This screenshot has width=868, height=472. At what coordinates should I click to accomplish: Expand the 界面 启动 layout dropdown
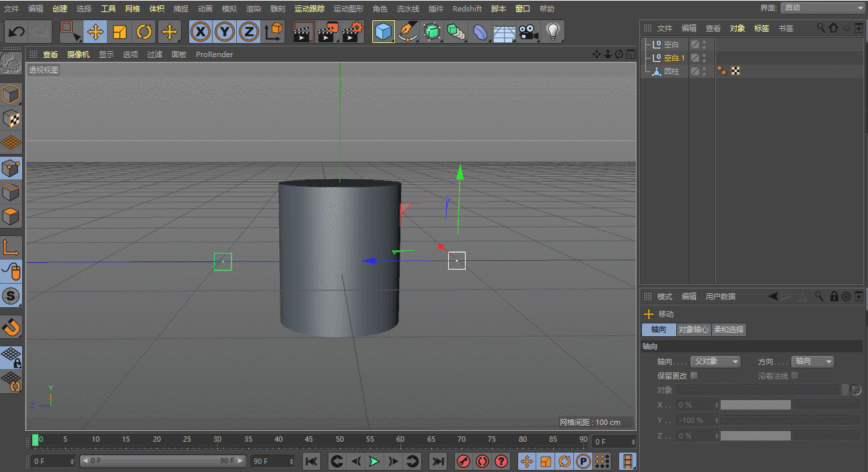(x=823, y=7)
